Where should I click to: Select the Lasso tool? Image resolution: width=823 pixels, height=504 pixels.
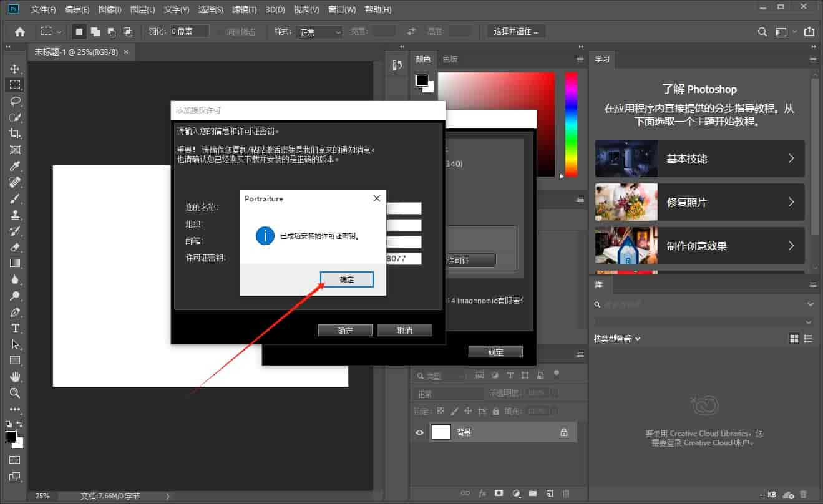tap(15, 101)
